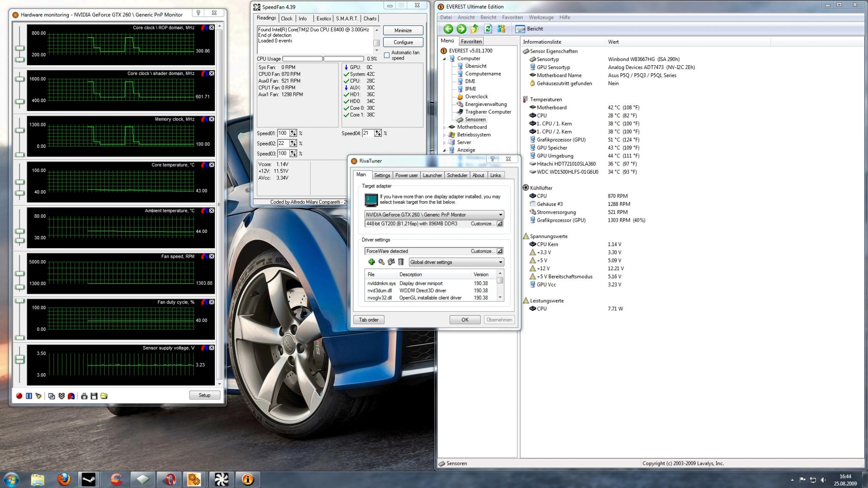The width and height of the screenshot is (868, 488).
Task: Close the Fan speed RPM graph panel
Action: 212,256
